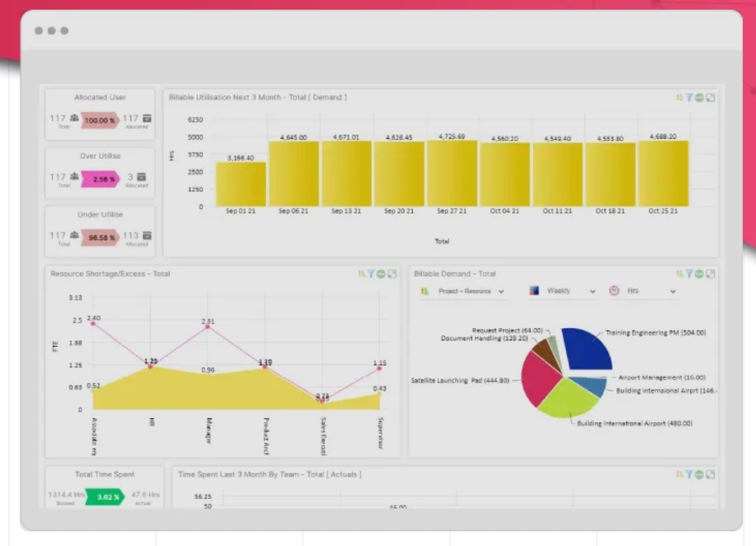Click the "Request Project (64.00)" pie label
Viewport: 756px width, 546px height.
(507, 330)
